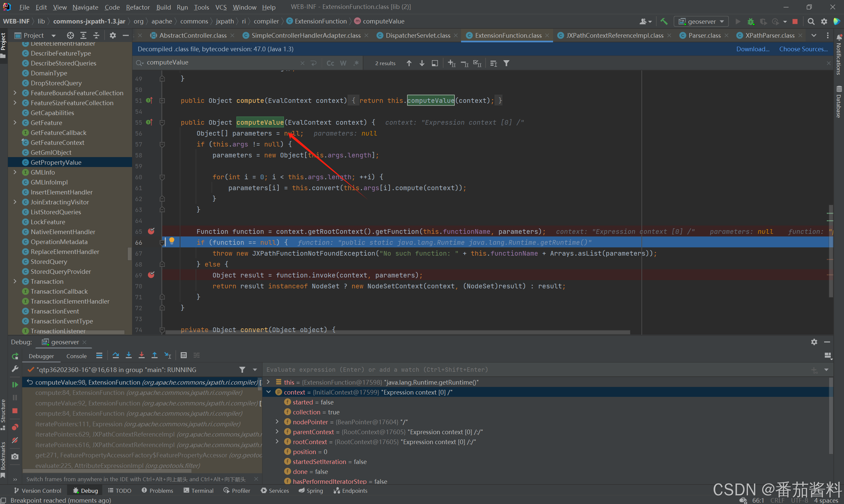This screenshot has width=844, height=504.
Task: Resume program with the green play icon
Action: pyautogui.click(x=15, y=385)
